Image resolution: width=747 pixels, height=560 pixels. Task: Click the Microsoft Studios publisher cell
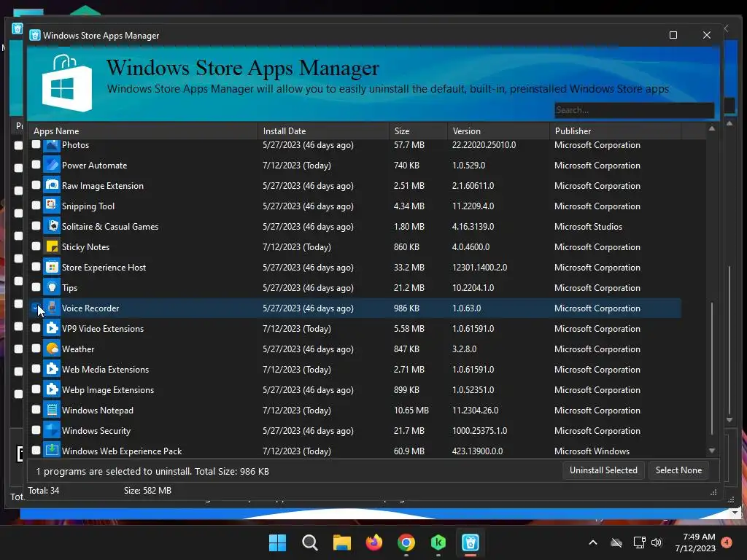(x=589, y=227)
